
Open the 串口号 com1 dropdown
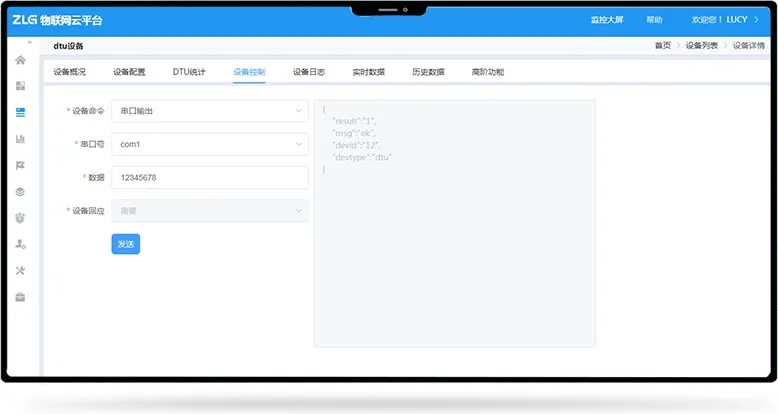point(209,144)
